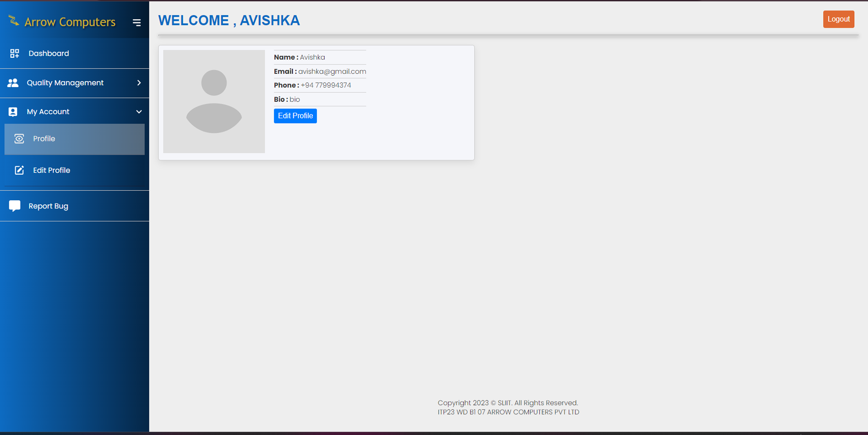Click the eye icon beside Profile
The height and width of the screenshot is (435, 868).
19,138
